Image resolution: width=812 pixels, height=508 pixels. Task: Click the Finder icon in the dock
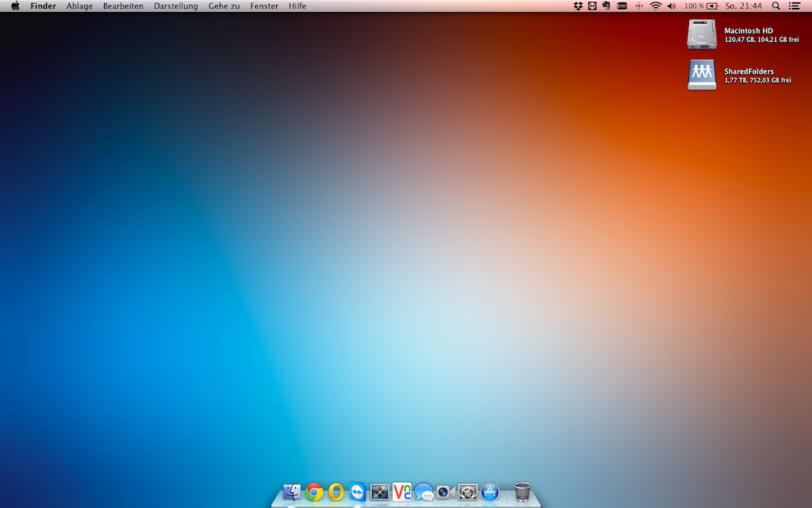tap(292, 492)
